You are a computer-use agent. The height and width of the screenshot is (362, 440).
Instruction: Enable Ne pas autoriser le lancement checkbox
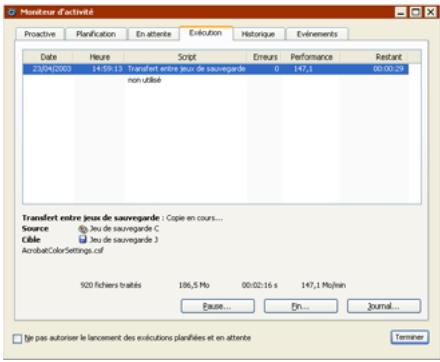click(x=17, y=339)
